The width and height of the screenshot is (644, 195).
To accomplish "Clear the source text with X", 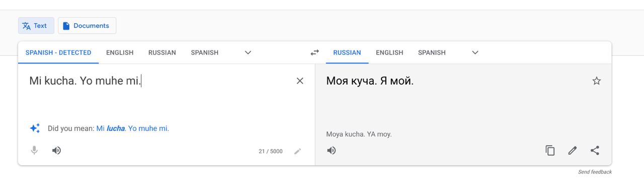I will coord(300,81).
